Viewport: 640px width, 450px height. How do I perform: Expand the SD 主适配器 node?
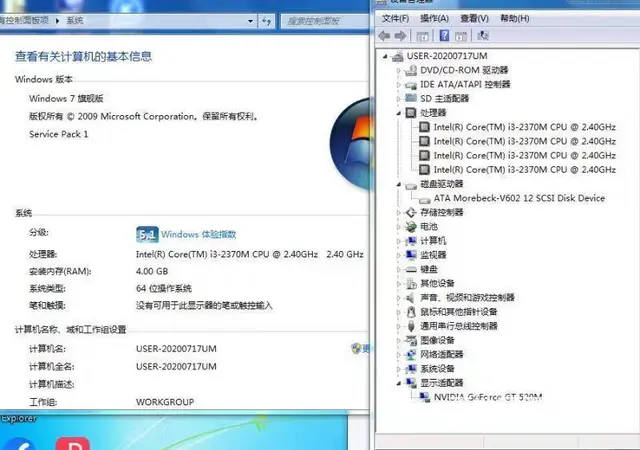tap(399, 99)
